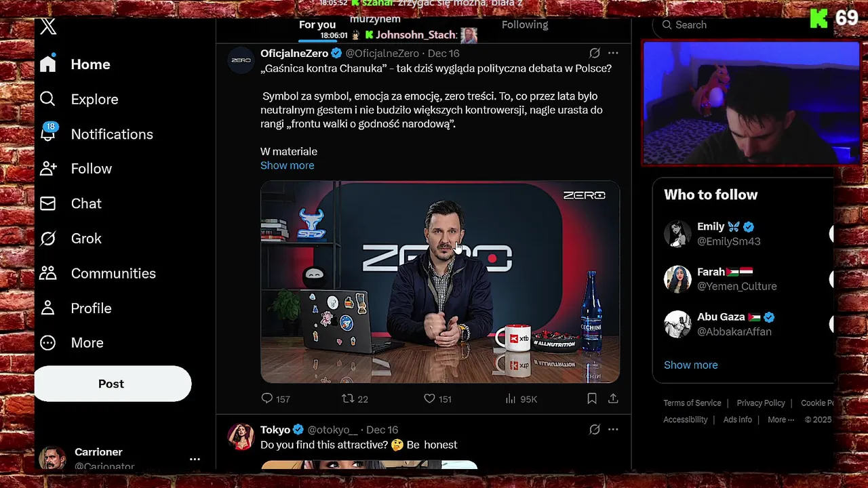Click the X logo icon
The height and width of the screenshot is (488, 868).
pyautogui.click(x=48, y=26)
